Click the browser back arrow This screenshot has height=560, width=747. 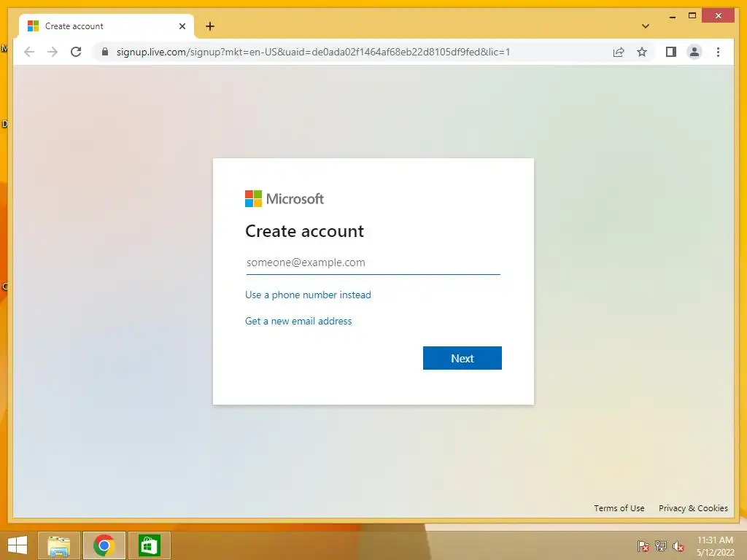pos(29,52)
